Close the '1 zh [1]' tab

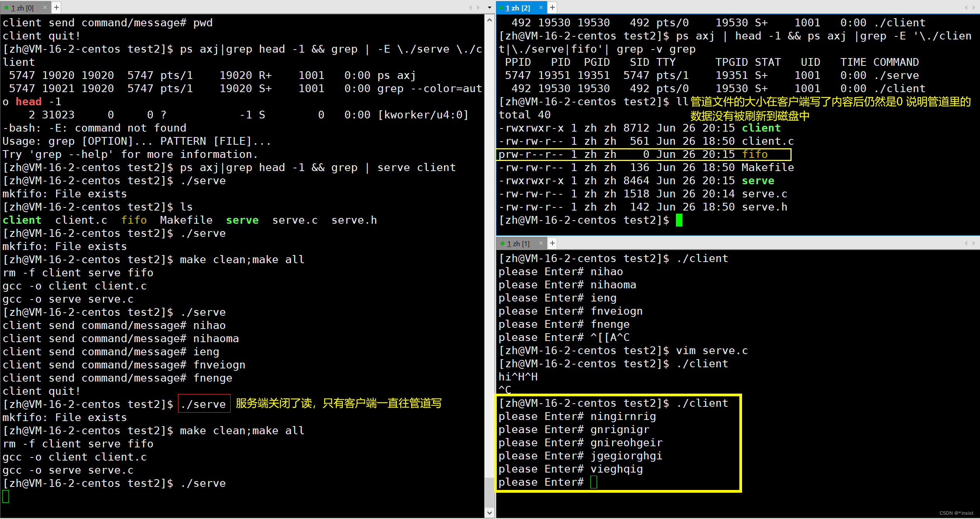click(x=541, y=243)
